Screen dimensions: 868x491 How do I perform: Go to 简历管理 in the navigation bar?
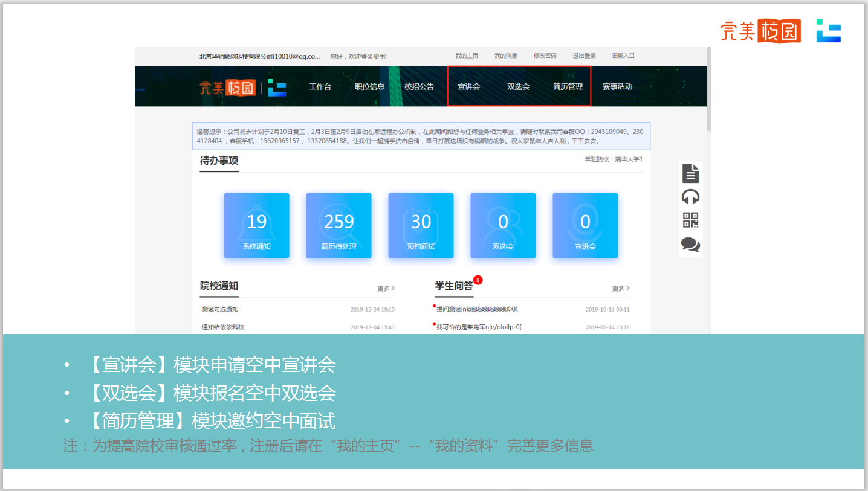[568, 86]
